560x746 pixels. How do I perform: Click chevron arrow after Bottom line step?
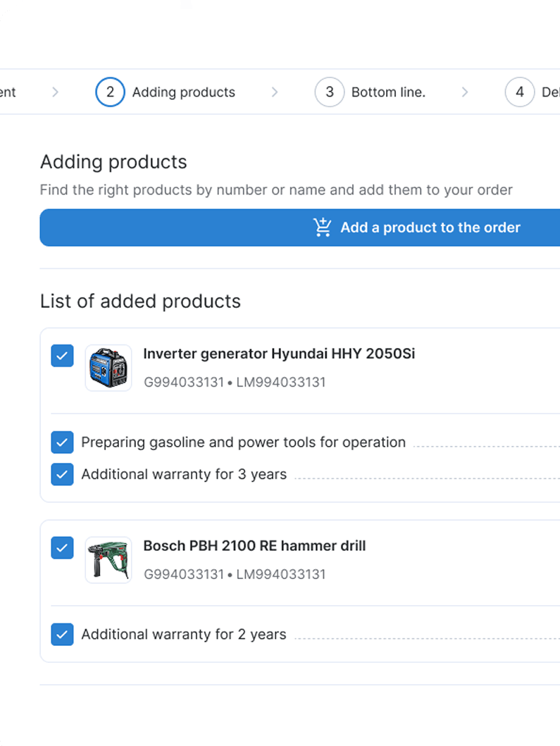point(465,92)
